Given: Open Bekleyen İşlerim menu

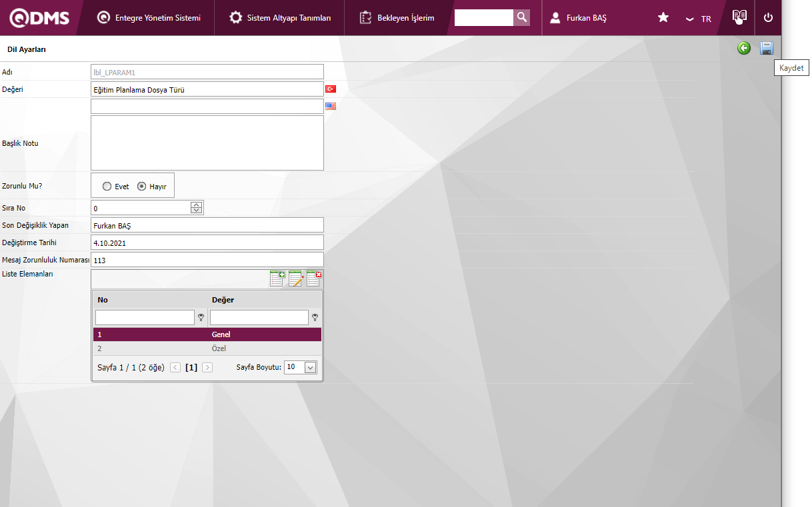Looking at the screenshot, I should pyautogui.click(x=397, y=18).
